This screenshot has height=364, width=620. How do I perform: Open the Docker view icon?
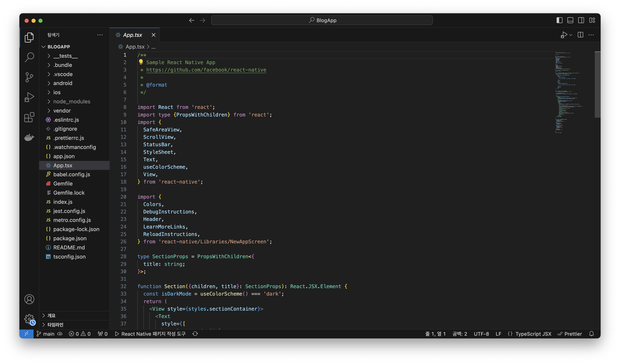tap(29, 137)
